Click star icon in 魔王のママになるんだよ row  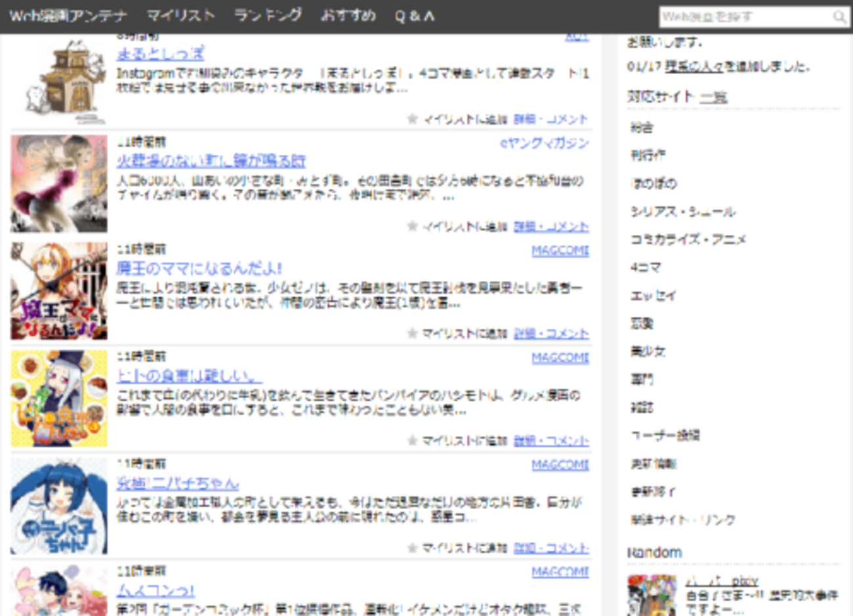[412, 333]
